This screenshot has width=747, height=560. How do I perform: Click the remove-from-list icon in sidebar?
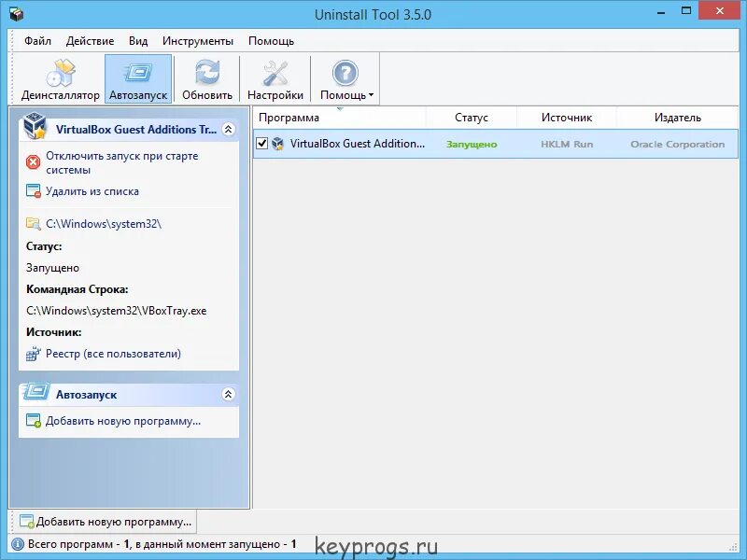click(34, 191)
